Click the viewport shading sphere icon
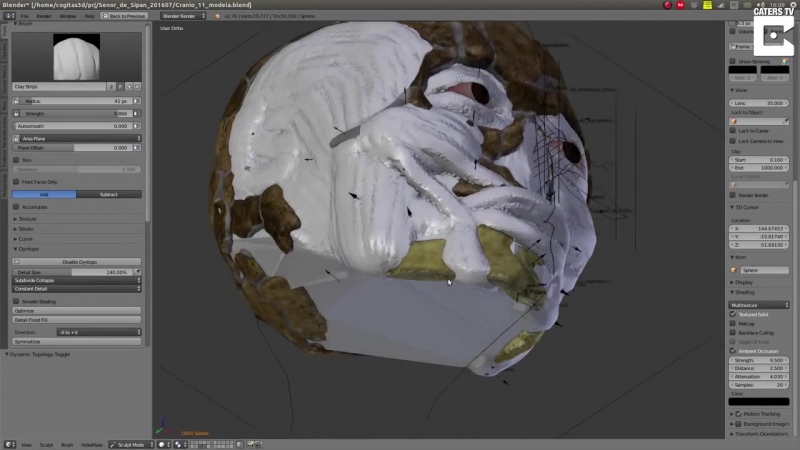The height and width of the screenshot is (450, 800). (x=164, y=445)
